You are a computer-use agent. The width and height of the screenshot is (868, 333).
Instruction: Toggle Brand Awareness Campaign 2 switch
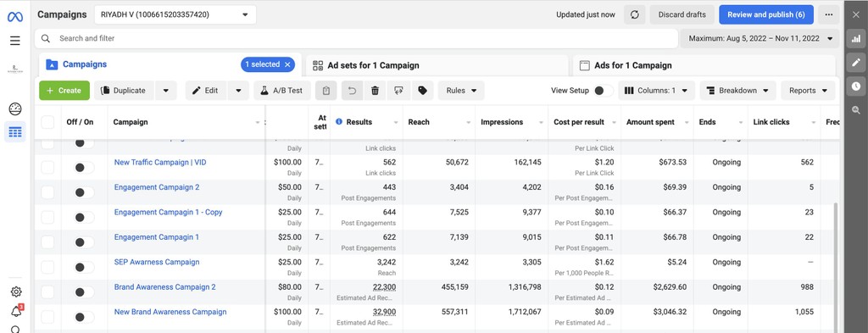(84, 292)
